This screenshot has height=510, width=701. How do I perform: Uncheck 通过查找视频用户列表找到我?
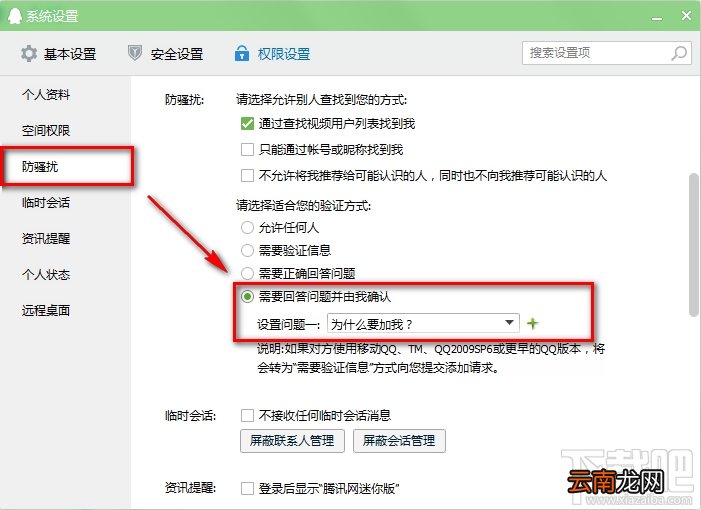pos(247,123)
